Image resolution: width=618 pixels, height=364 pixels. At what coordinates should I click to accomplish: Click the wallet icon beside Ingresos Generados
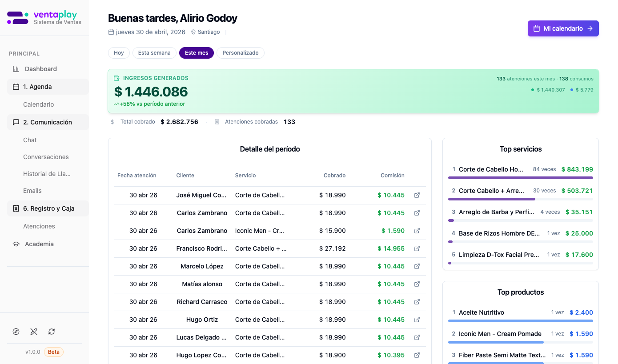(x=117, y=78)
